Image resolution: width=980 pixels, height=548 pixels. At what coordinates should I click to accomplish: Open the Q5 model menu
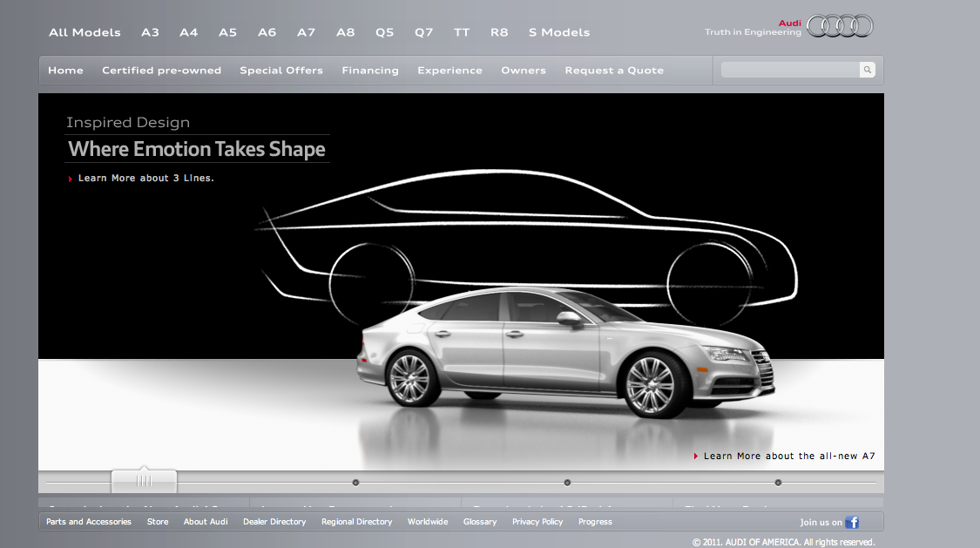pyautogui.click(x=384, y=32)
